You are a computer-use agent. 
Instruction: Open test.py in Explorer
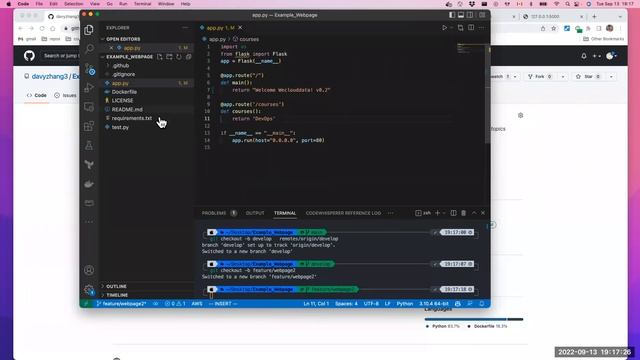click(x=120, y=127)
